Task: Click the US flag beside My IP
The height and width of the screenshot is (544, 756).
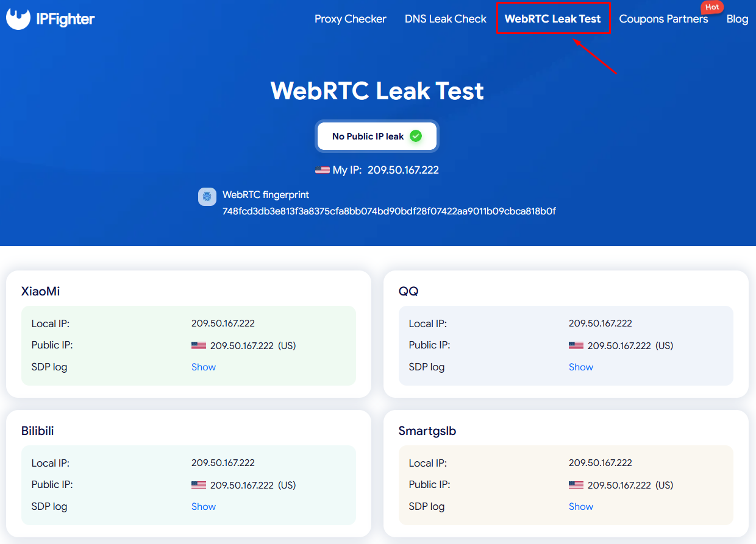Action: click(323, 171)
